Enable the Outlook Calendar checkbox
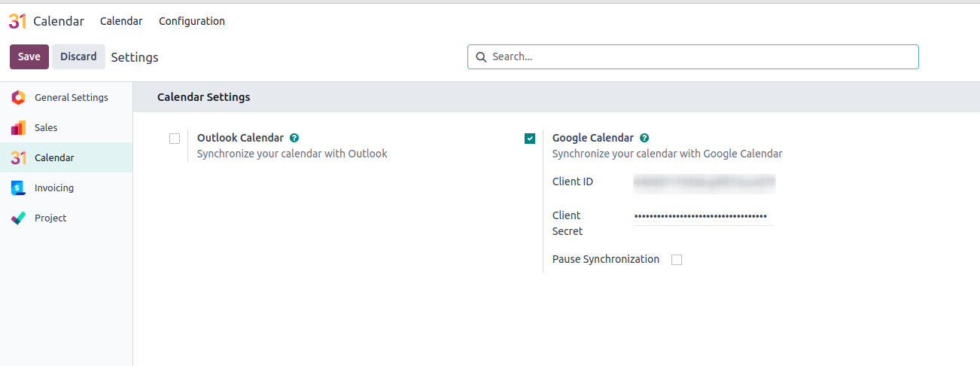Image resolution: width=980 pixels, height=366 pixels. tap(175, 139)
